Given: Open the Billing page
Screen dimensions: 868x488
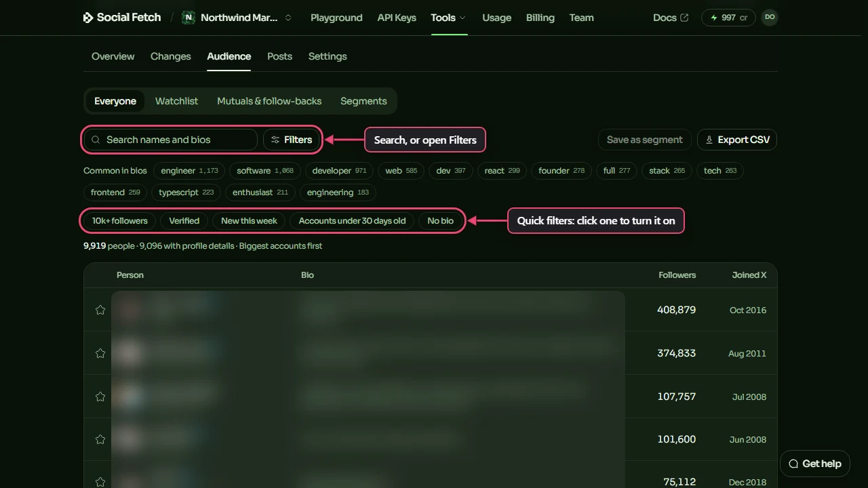Looking at the screenshot, I should coord(540,18).
